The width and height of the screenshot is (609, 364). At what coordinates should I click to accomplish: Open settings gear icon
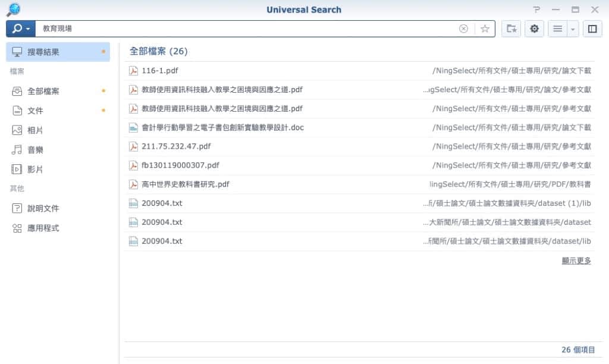point(534,29)
